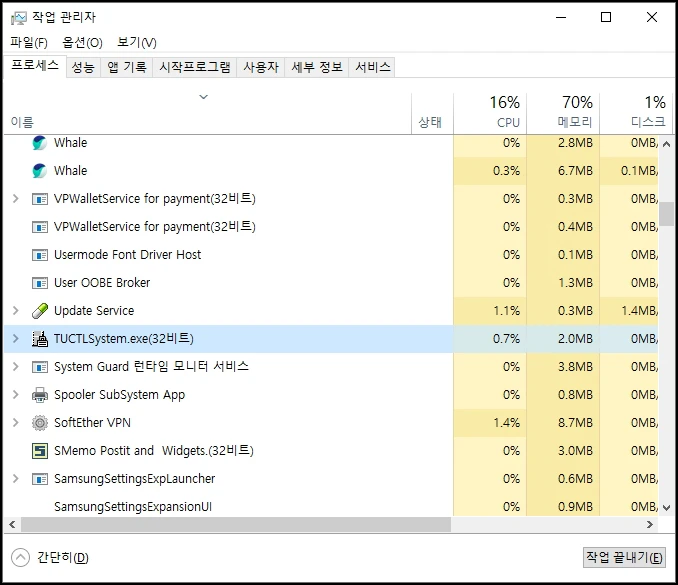Expand the first VPWalletService for payment entry
The width and height of the screenshot is (678, 585).
click(16, 199)
